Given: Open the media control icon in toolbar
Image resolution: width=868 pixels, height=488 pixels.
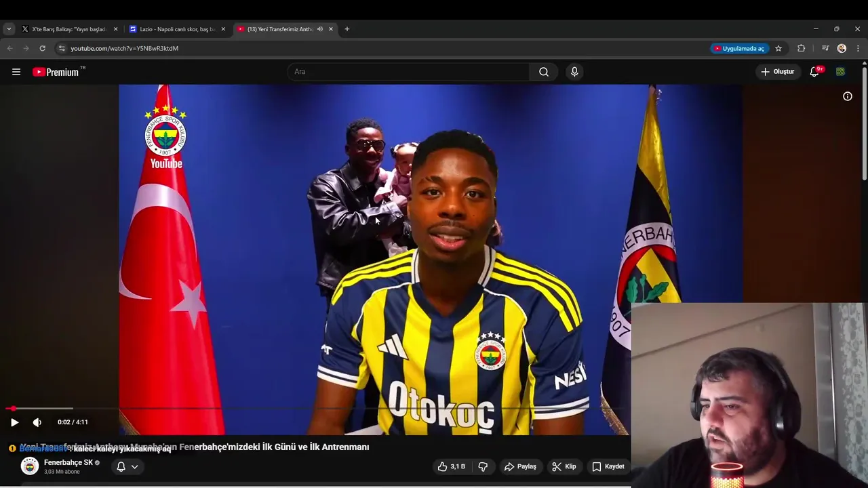Looking at the screenshot, I should pyautogui.click(x=825, y=48).
